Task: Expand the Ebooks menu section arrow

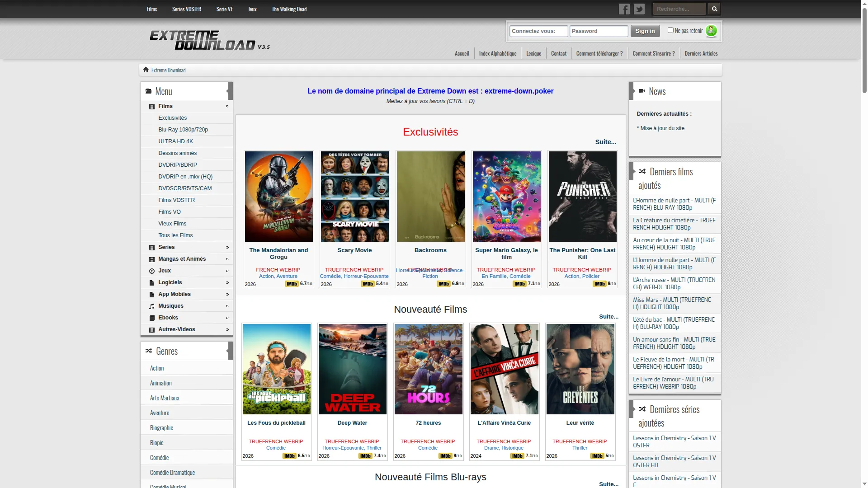Action: (x=227, y=318)
